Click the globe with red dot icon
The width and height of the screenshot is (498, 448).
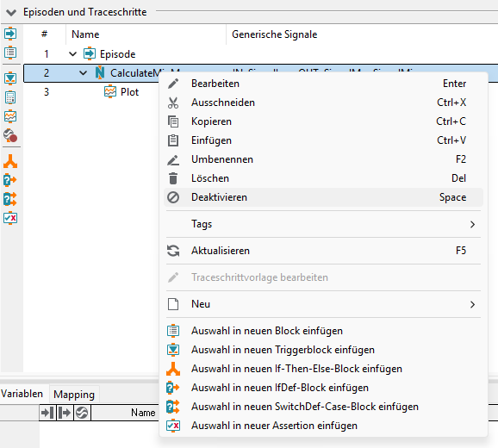coord(10,135)
